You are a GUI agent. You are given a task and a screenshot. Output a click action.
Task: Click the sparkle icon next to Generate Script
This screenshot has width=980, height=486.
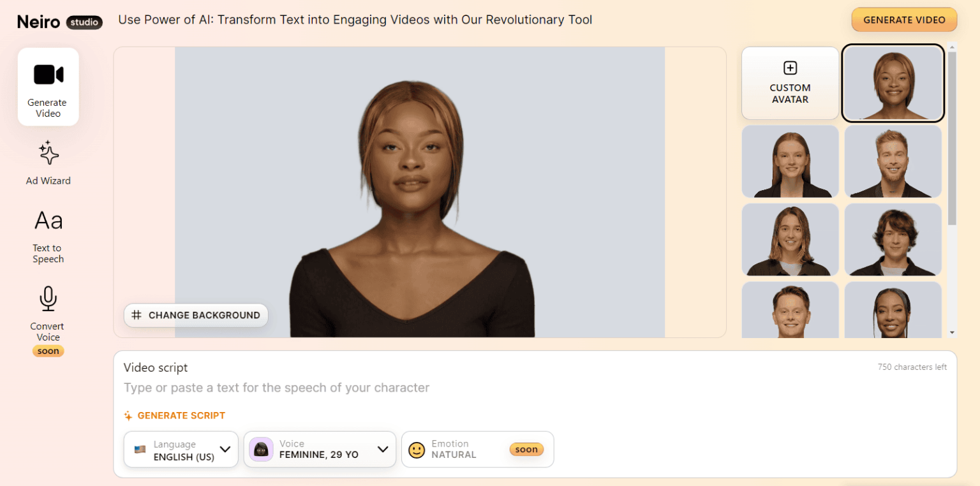[127, 415]
